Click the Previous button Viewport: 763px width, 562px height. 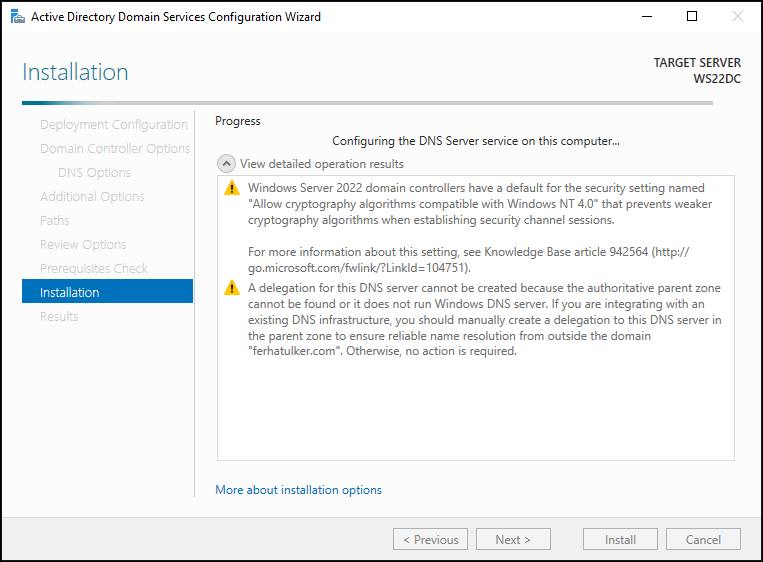(x=430, y=539)
